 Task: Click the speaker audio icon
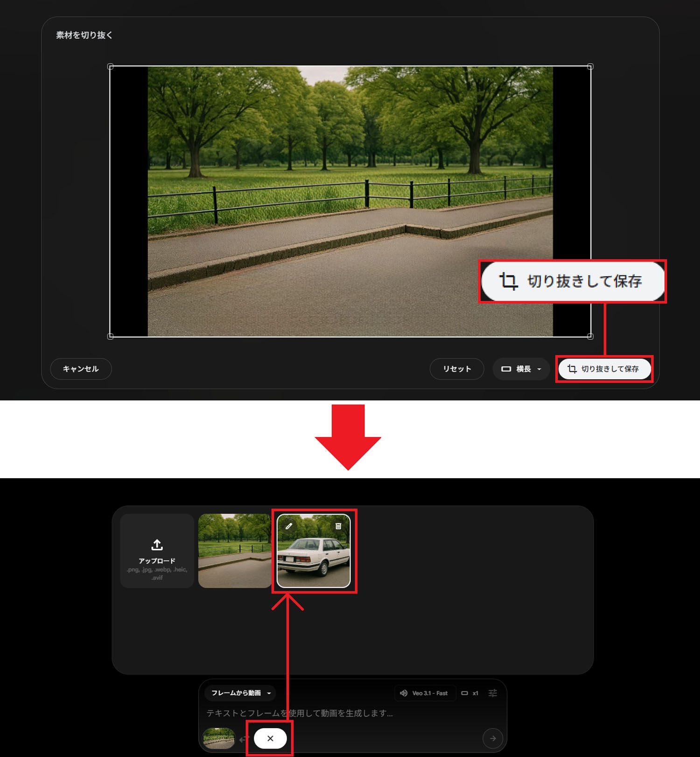click(x=404, y=693)
